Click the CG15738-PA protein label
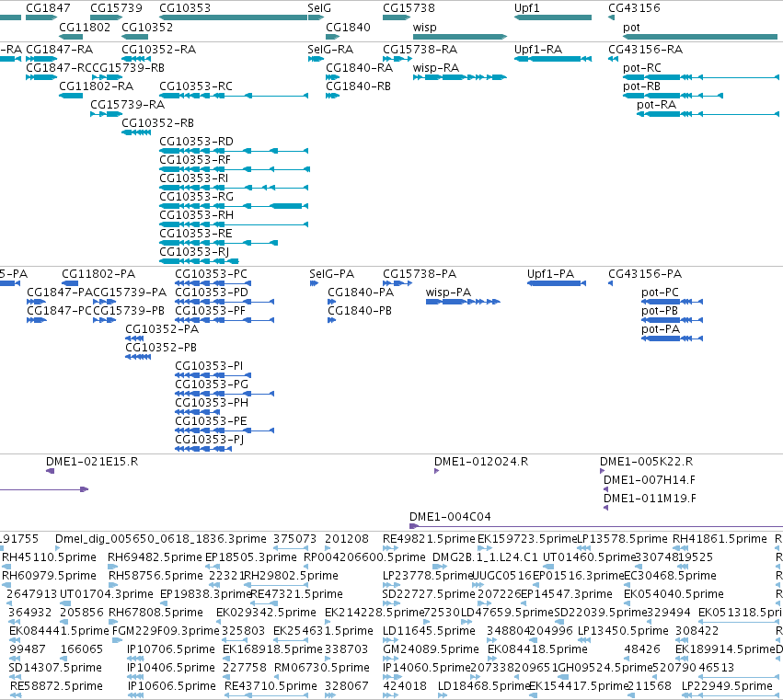Screen dimensions: 783x700 click(x=420, y=274)
